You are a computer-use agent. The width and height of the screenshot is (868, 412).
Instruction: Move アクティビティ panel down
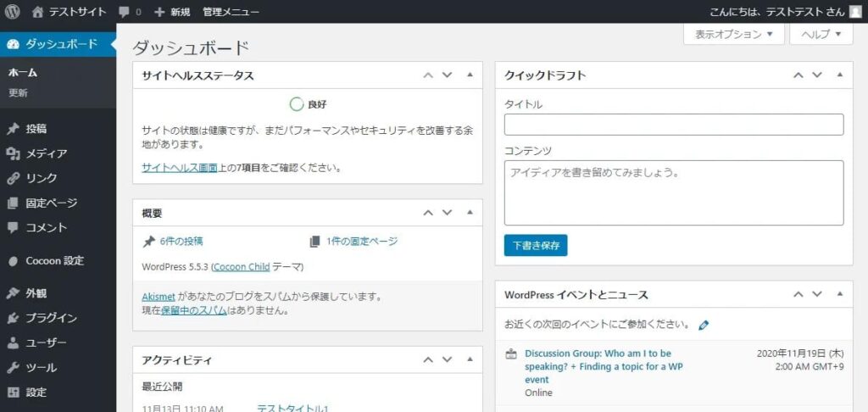pyautogui.click(x=448, y=360)
